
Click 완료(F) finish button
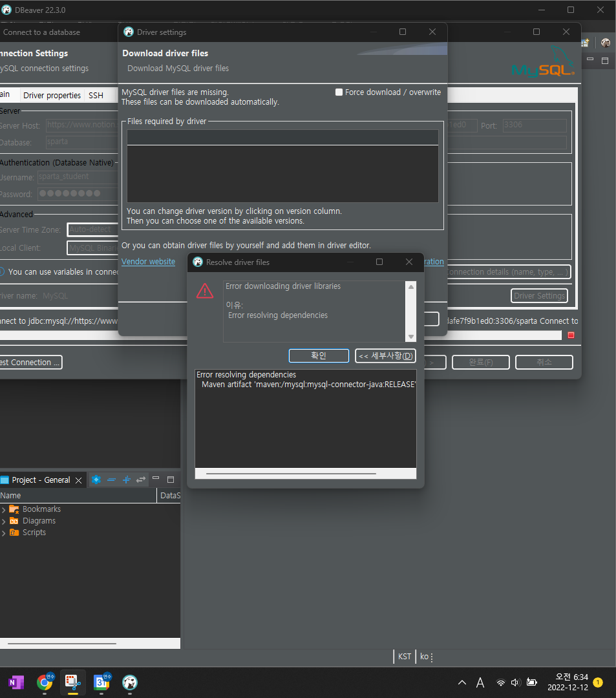coord(481,363)
